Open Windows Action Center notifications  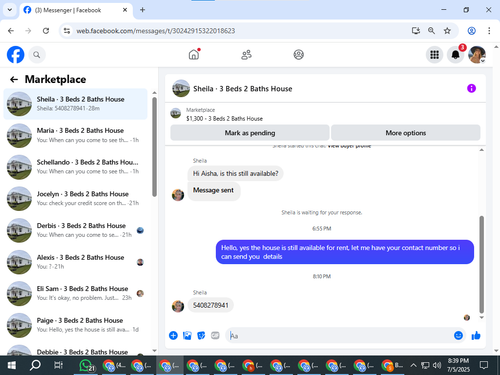(484, 365)
